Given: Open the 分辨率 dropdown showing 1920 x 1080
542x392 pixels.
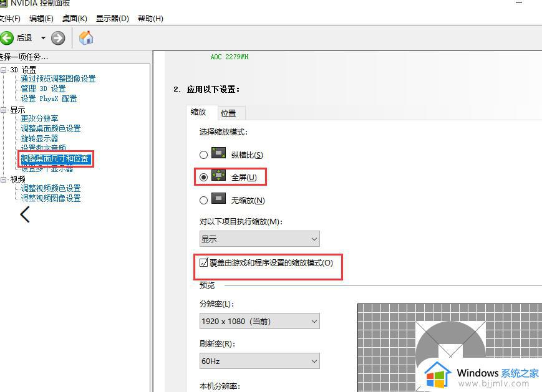Looking at the screenshot, I should [259, 321].
